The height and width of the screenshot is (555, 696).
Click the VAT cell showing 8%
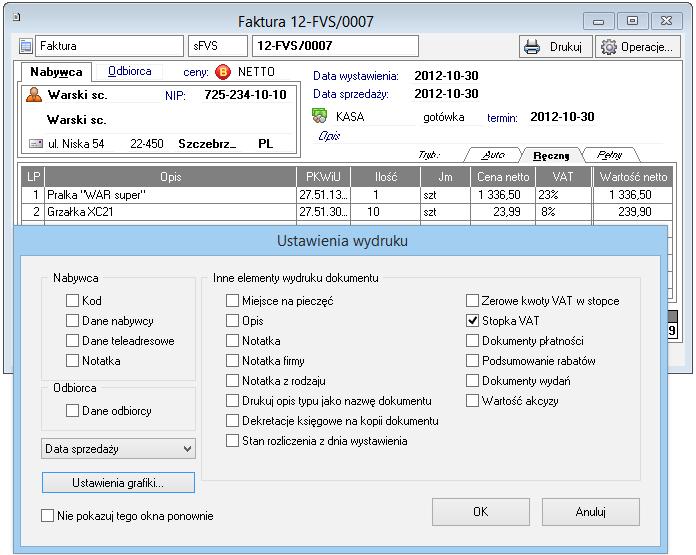pyautogui.click(x=563, y=212)
